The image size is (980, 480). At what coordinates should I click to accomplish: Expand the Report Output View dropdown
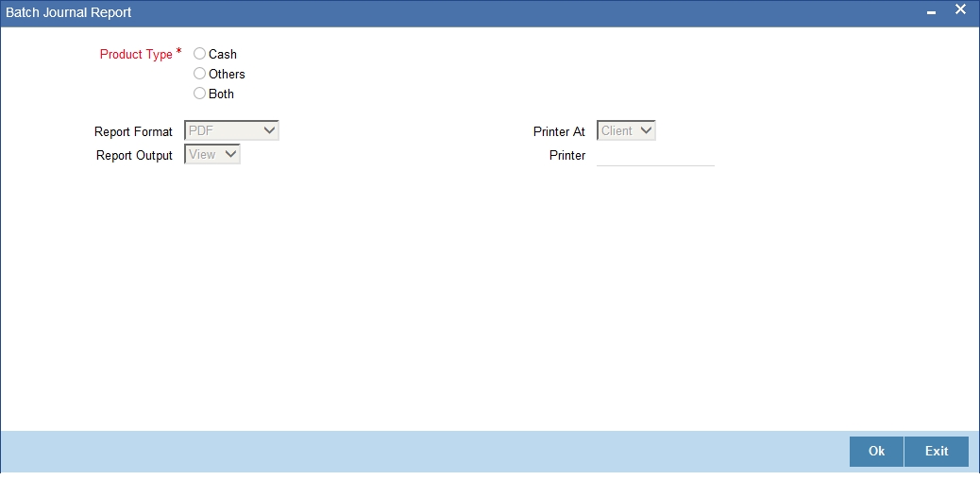pos(211,154)
